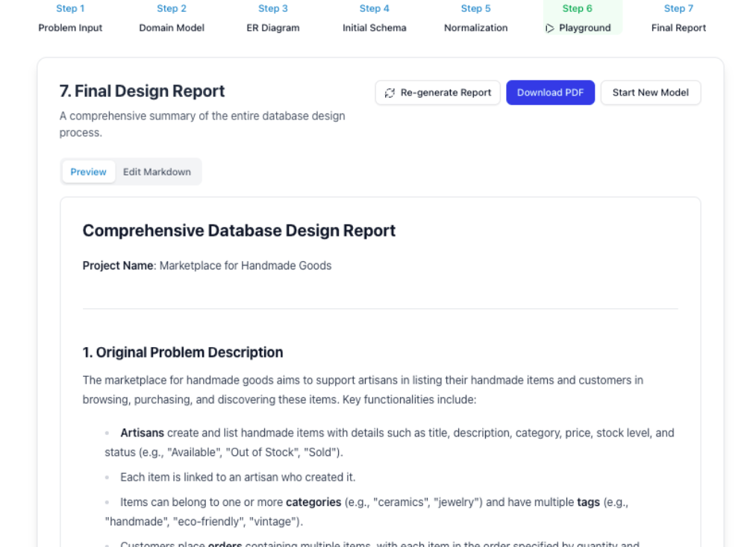Go to Step 1 Problem Input
756x547 pixels.
click(x=70, y=18)
